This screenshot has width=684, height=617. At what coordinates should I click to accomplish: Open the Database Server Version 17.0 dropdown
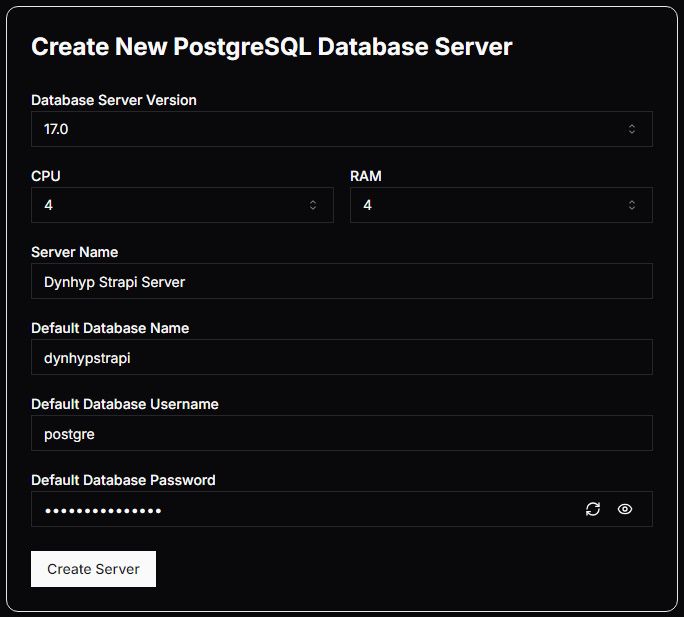342,129
